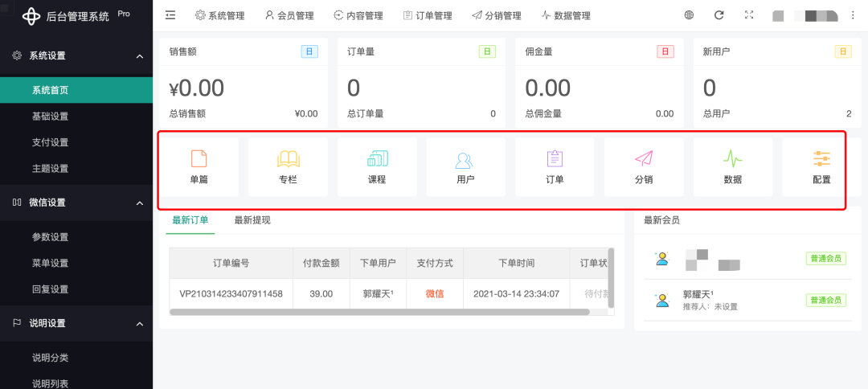Click the refresh icon in top bar

tap(719, 15)
